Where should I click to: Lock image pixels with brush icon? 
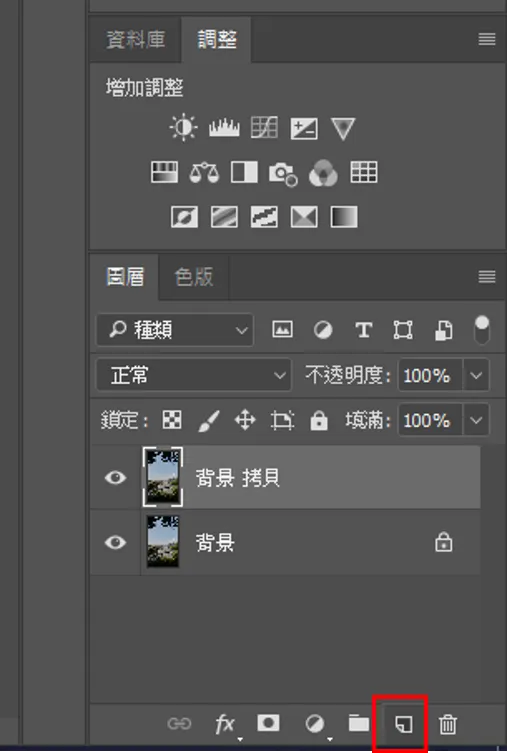209,421
